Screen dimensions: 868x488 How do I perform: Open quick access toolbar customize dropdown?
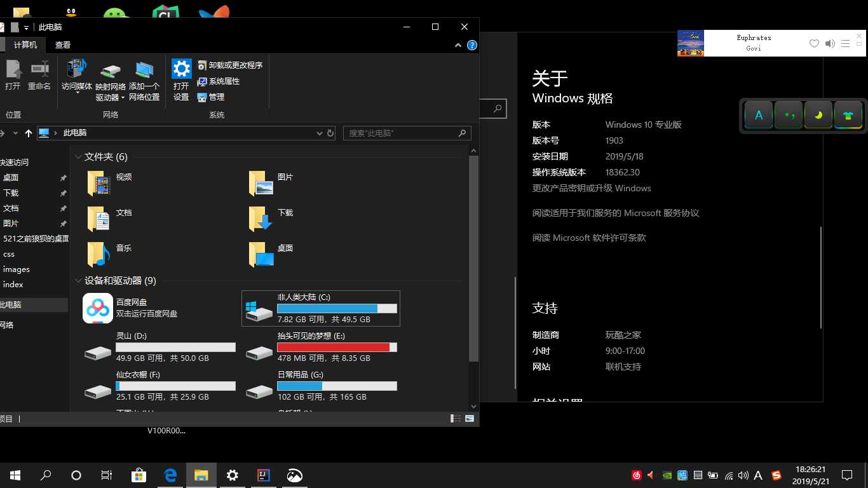tap(27, 27)
